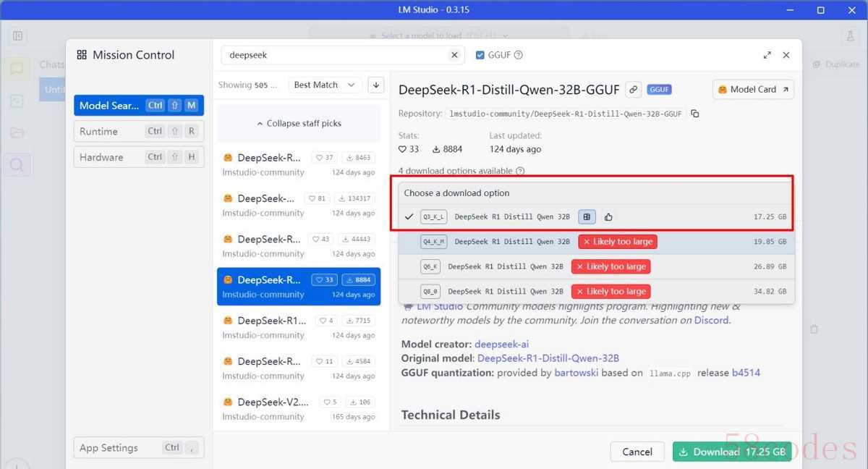Click the 37 likes heart badge

click(x=324, y=158)
